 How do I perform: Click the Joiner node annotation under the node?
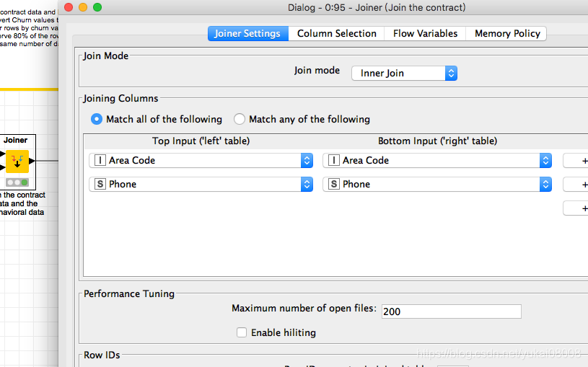coord(22,203)
